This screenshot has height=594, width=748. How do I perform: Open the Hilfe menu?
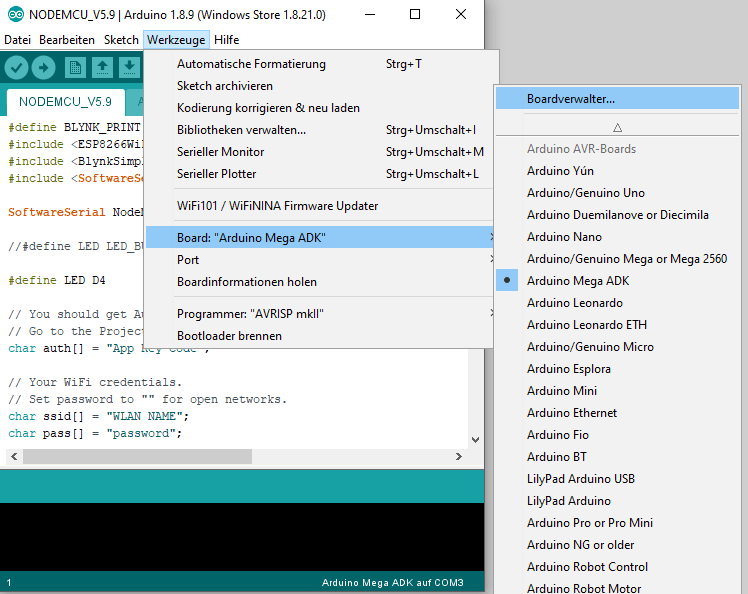[227, 40]
